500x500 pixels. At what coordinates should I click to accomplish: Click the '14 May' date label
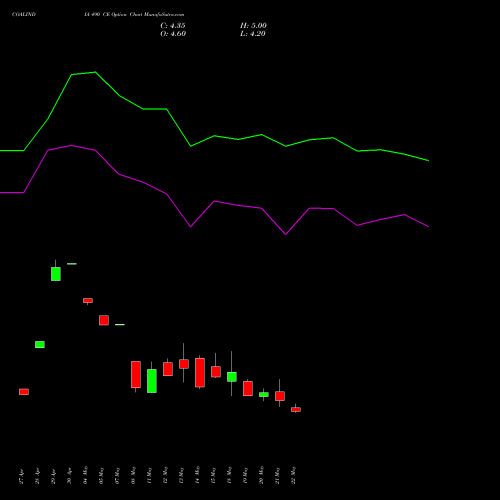(x=197, y=475)
